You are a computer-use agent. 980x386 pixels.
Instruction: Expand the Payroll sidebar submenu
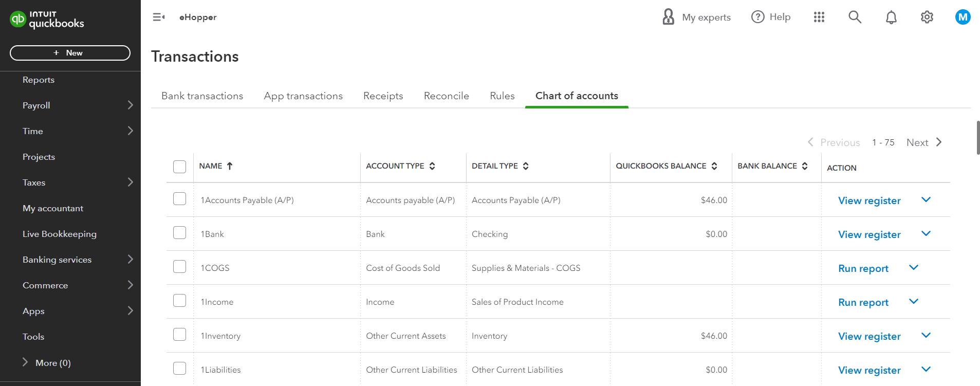130,105
